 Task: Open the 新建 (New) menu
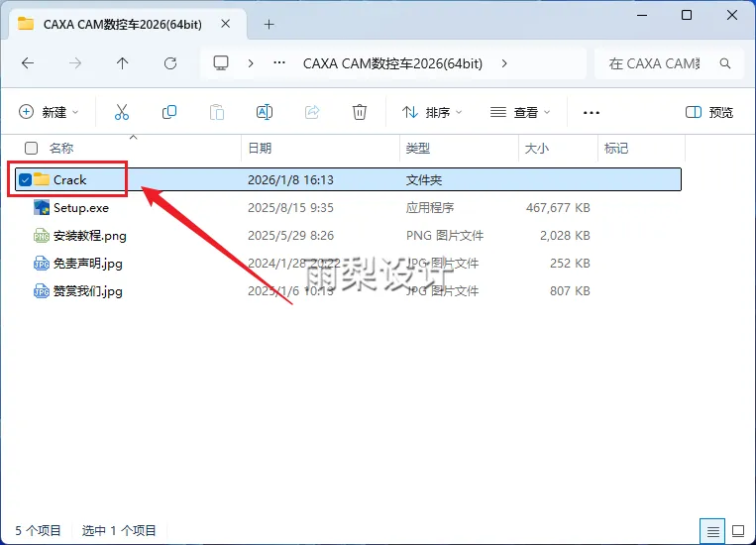pos(49,112)
